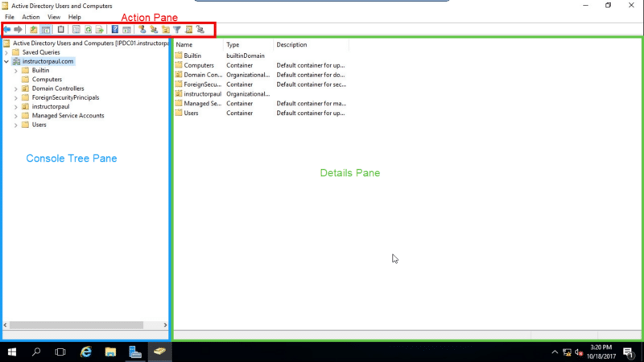Click the Up one level toolbar icon
This screenshot has height=362, width=644.
pyautogui.click(x=34, y=30)
